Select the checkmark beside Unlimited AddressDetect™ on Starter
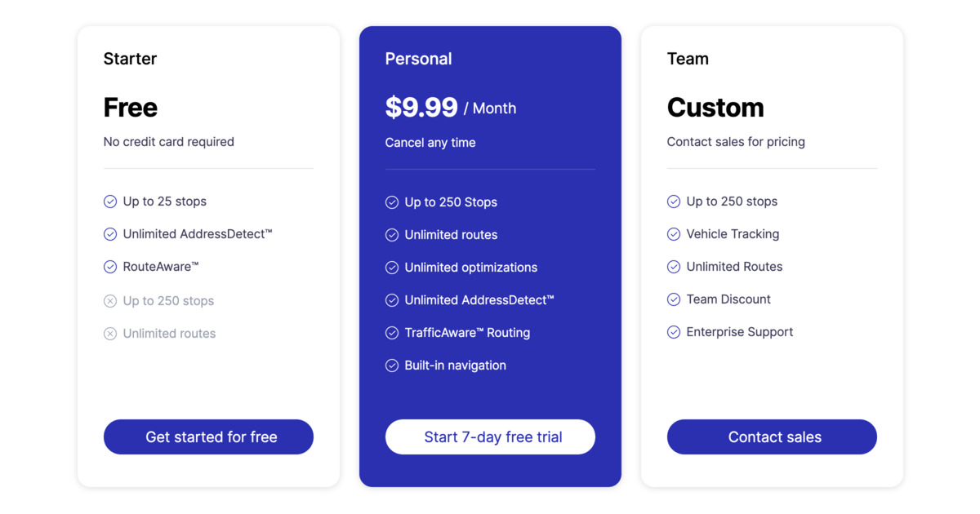980x514 pixels. (x=110, y=234)
